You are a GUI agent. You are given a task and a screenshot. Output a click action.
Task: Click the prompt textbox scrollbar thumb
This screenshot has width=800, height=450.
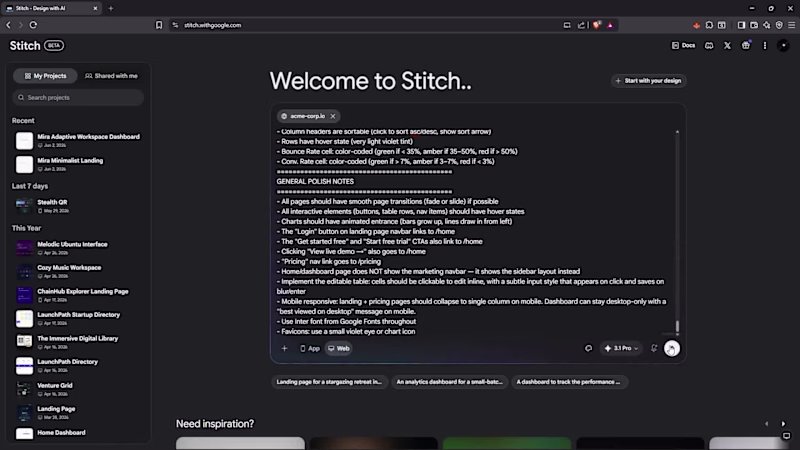point(677,326)
